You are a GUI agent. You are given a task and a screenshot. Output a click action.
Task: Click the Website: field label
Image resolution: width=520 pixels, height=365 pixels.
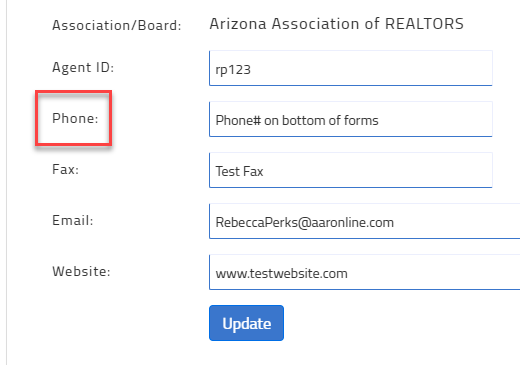tap(81, 271)
